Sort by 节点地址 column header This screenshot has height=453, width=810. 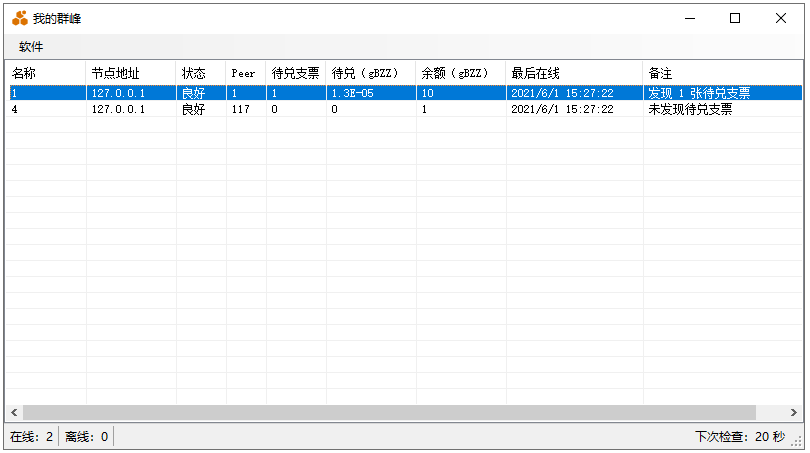tap(130, 73)
